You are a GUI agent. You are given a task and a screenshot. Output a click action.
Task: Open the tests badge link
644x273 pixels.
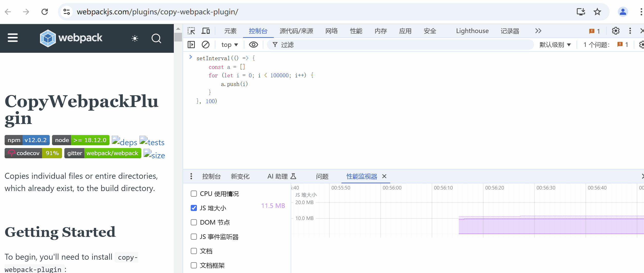pos(152,141)
